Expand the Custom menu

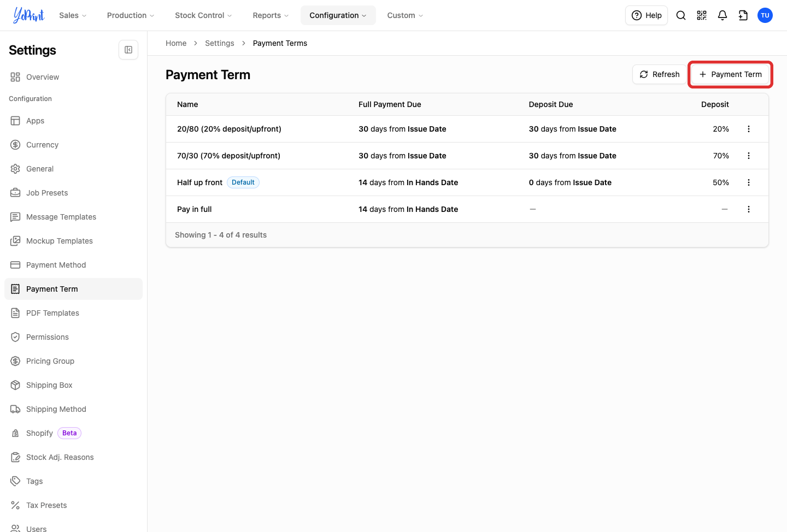pos(405,15)
